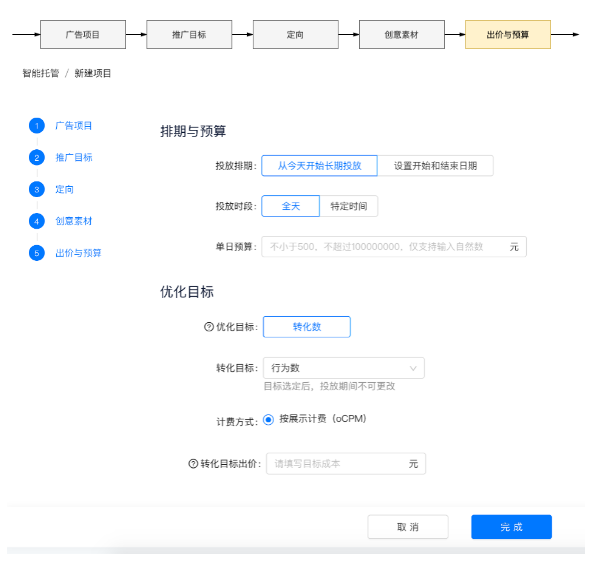The width and height of the screenshot is (593, 561).
Task: Click 新建项目 breadcrumb
Action: pyautogui.click(x=93, y=73)
